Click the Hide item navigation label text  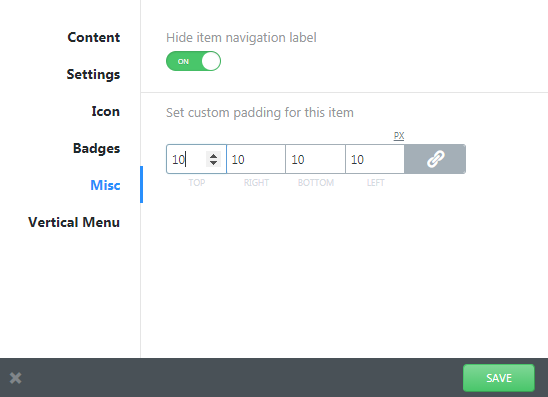click(x=241, y=37)
